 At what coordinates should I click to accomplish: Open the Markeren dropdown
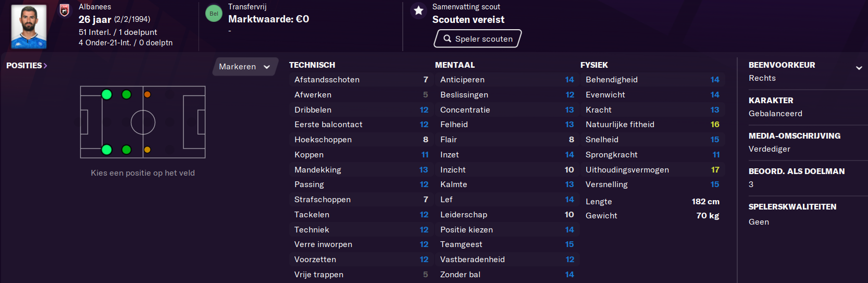(x=245, y=67)
